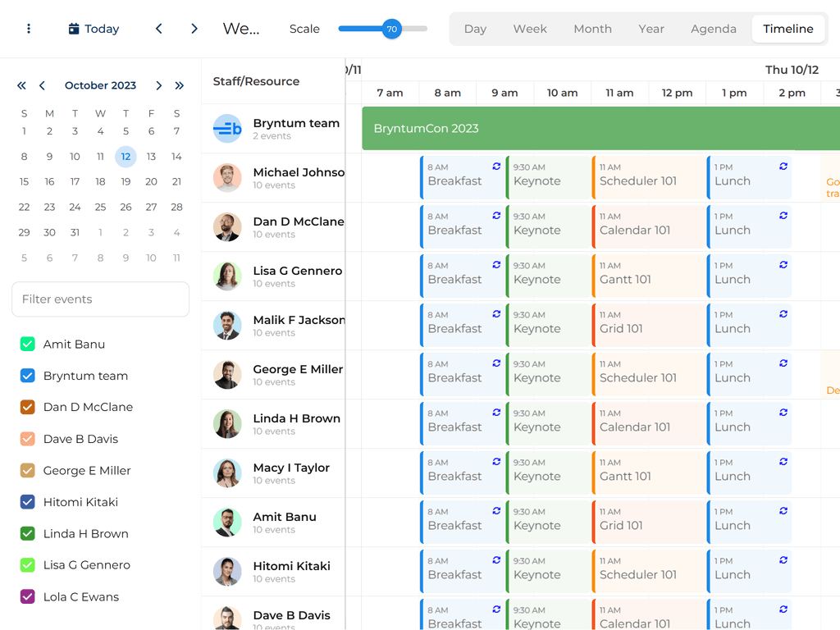Show previous month in mini calendar
The image size is (840, 630).
42,85
